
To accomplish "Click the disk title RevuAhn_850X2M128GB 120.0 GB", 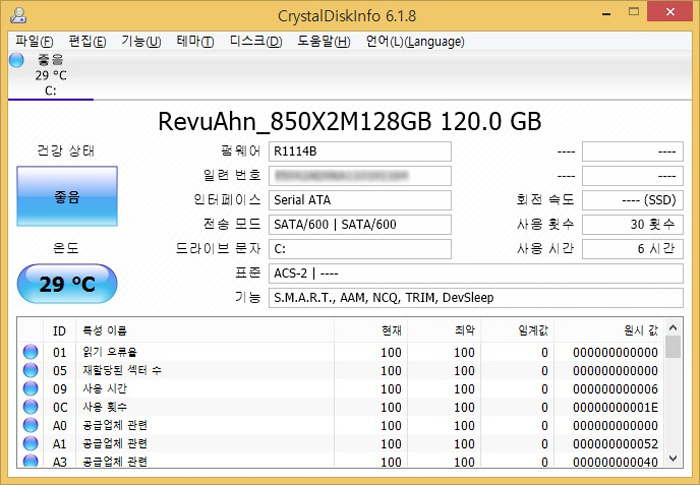I will pyautogui.click(x=350, y=121).
